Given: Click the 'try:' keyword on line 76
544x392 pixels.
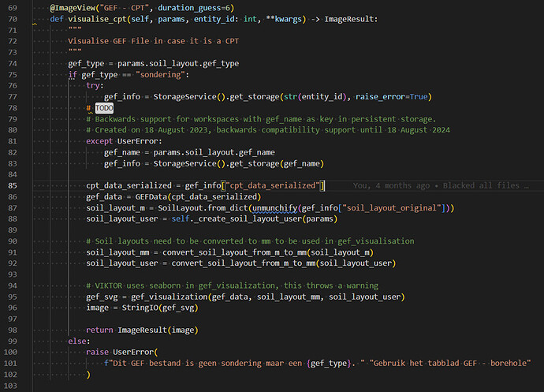Looking at the screenshot, I should (x=95, y=86).
